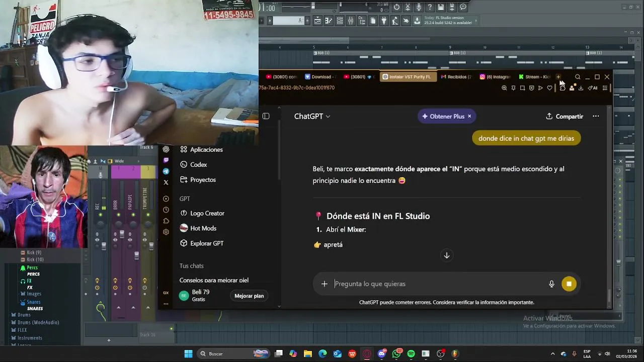Open FL Studio help question mark icon
644x362 pixels.
pyautogui.click(x=430, y=7)
